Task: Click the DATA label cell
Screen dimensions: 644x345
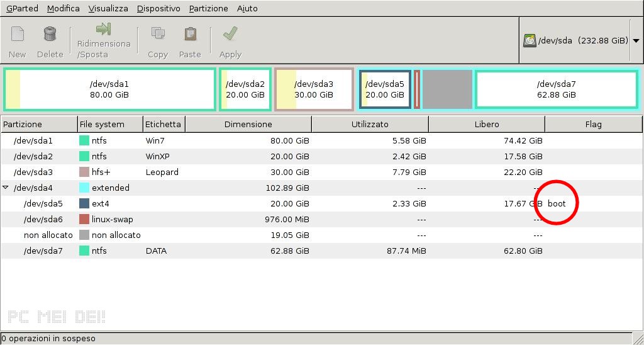Action: point(156,251)
